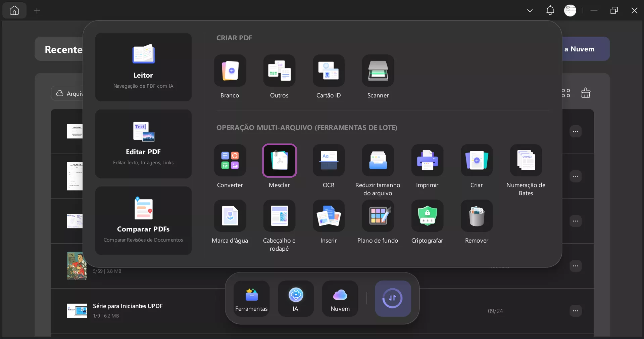Open the Imprimir batch tool
644x339 pixels.
427,160
